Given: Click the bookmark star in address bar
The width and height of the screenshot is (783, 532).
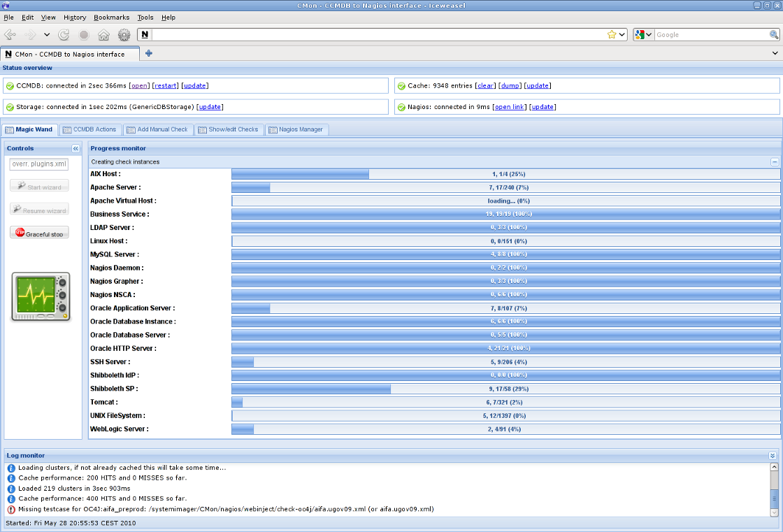Looking at the screenshot, I should [x=612, y=34].
